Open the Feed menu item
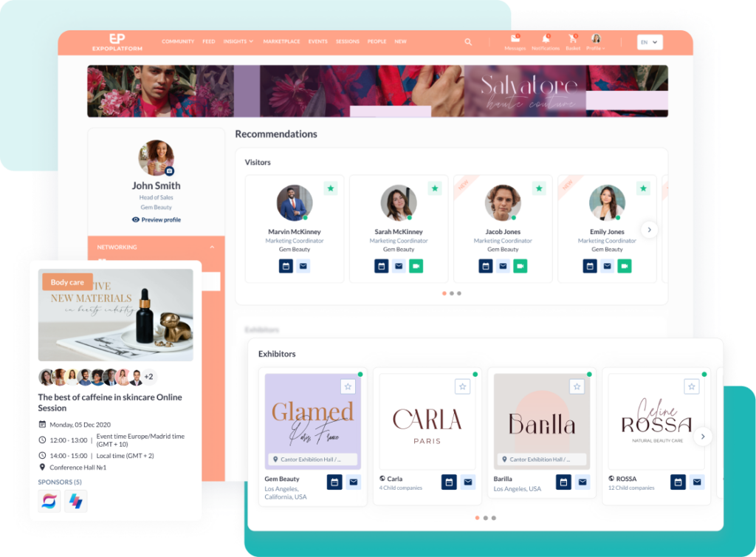Screen dimensions: 756x557 [209, 41]
